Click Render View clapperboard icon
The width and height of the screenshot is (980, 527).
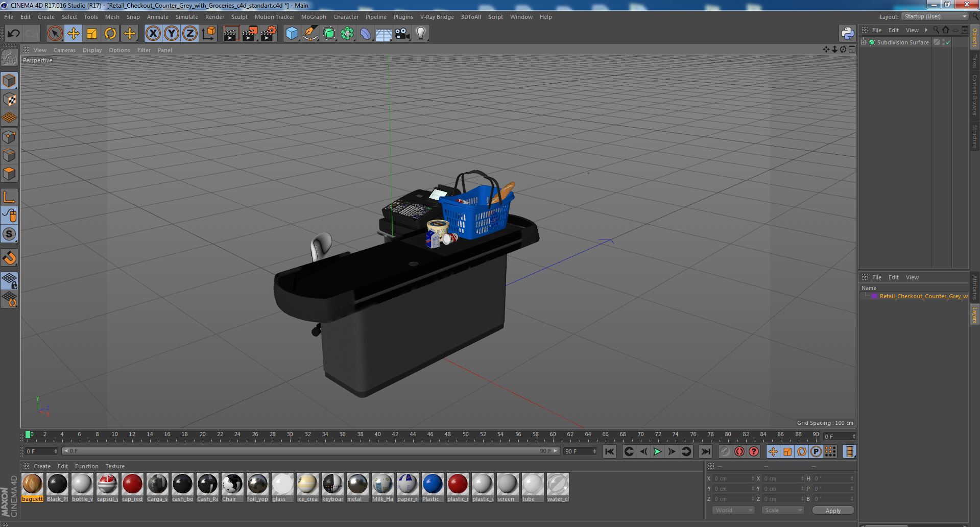pyautogui.click(x=231, y=34)
